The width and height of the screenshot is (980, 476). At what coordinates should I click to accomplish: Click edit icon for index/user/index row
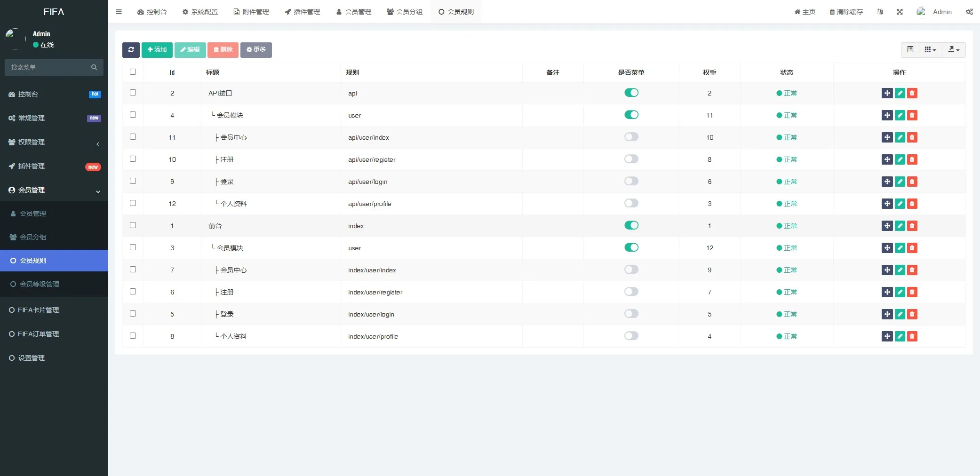point(900,270)
